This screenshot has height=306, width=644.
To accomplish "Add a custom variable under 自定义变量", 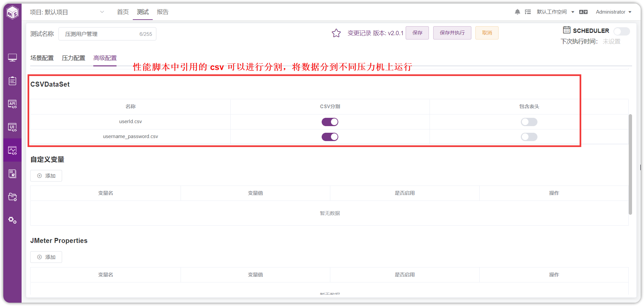I will pyautogui.click(x=46, y=176).
